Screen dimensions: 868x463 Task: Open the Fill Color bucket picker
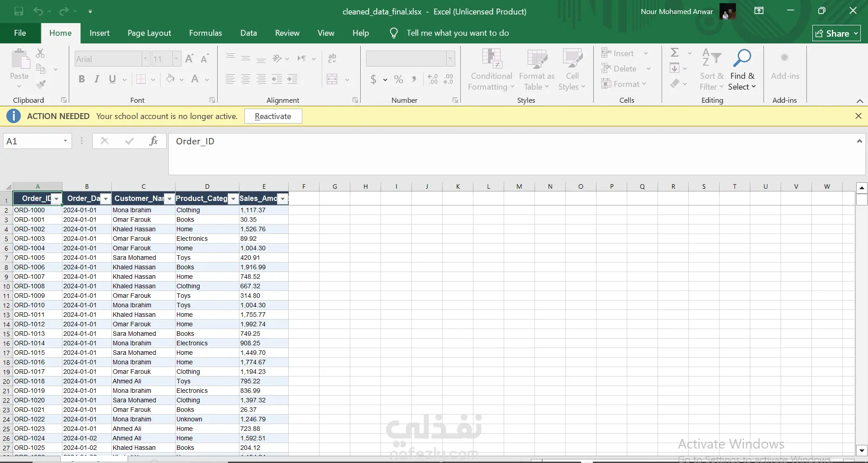170,79
